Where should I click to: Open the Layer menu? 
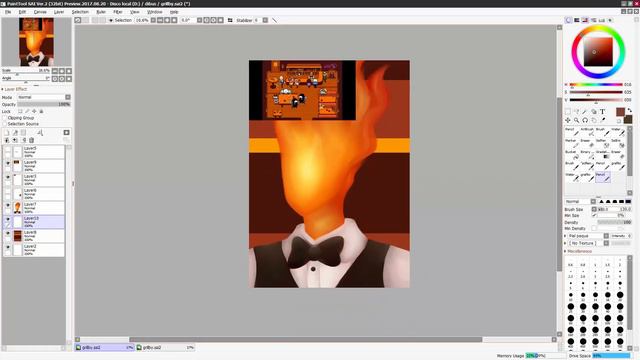pyautogui.click(x=59, y=12)
